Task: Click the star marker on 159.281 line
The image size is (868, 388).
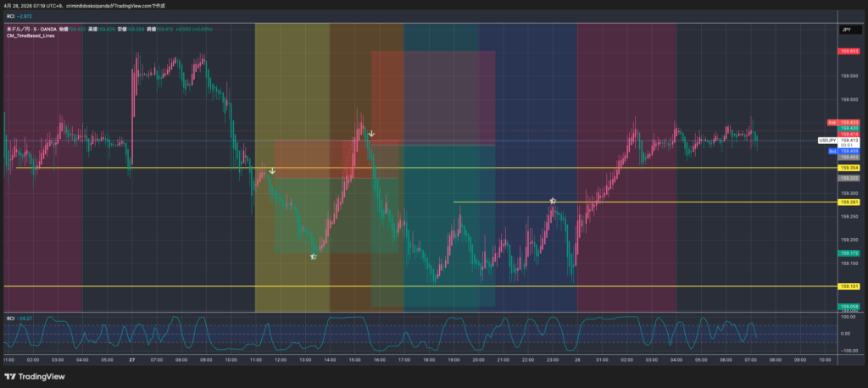Action: (x=552, y=201)
